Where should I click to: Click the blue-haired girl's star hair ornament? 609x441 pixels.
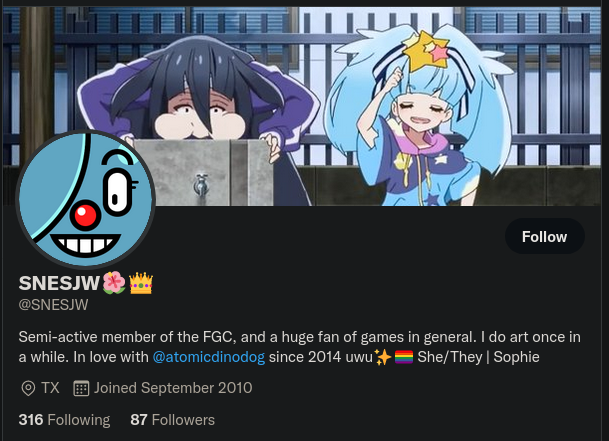pyautogui.click(x=426, y=51)
